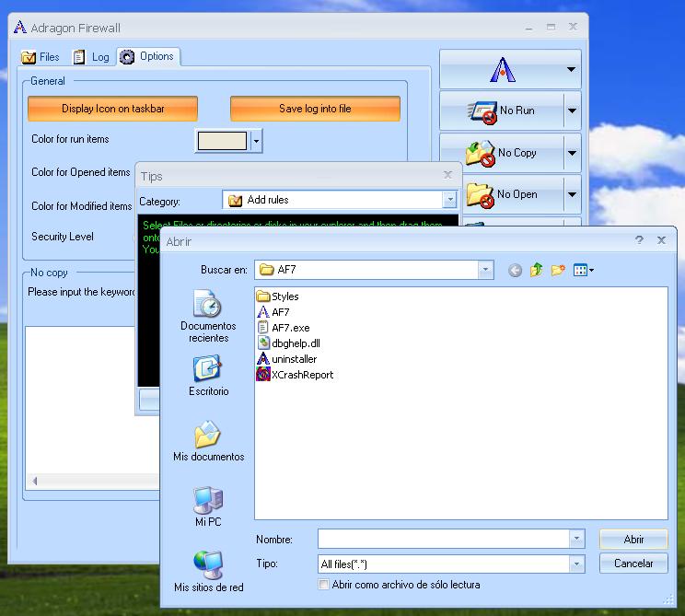Close the Abrir dialog
Screen dimensions: 685x616
[661, 239]
